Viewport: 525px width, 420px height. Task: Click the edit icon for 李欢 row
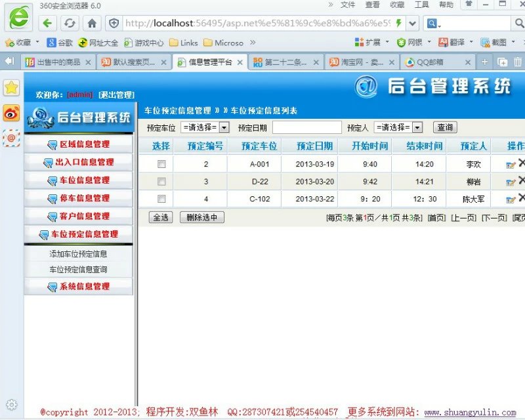pyautogui.click(x=511, y=165)
